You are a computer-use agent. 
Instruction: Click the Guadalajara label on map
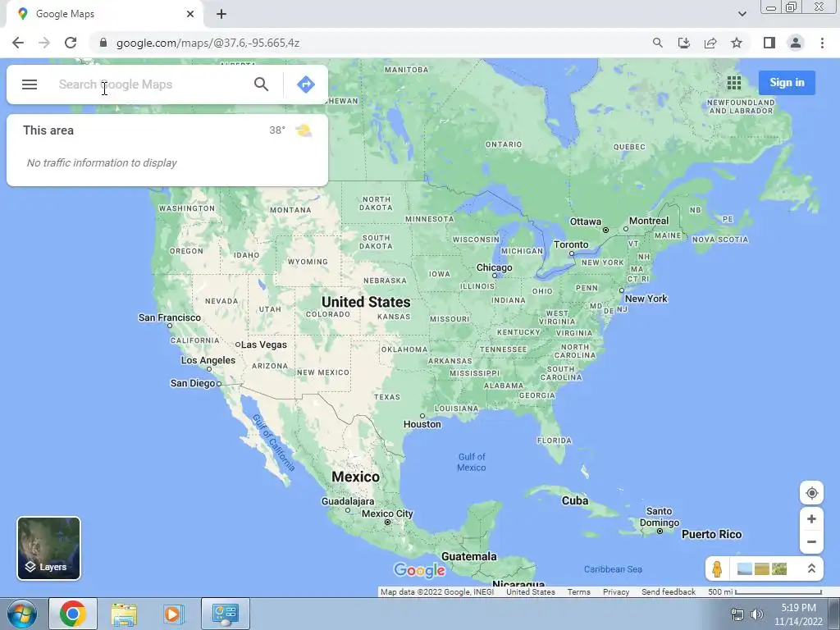click(x=348, y=501)
